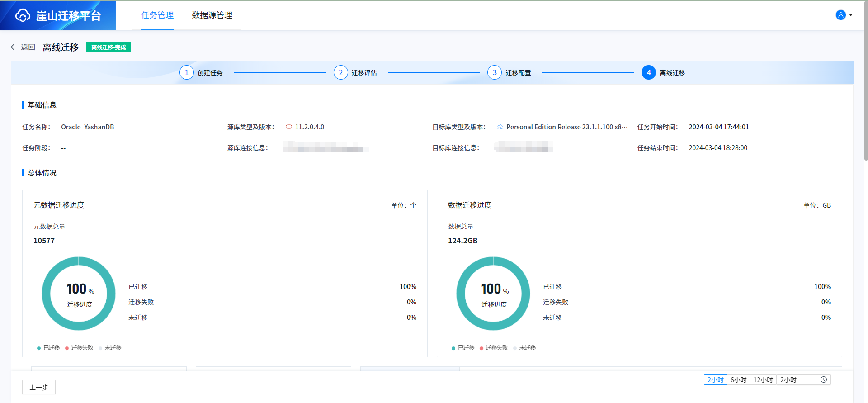The width and height of the screenshot is (868, 403).
Task: Click 迁移失败 0% row in 数据迁移进度
Action: tap(687, 302)
